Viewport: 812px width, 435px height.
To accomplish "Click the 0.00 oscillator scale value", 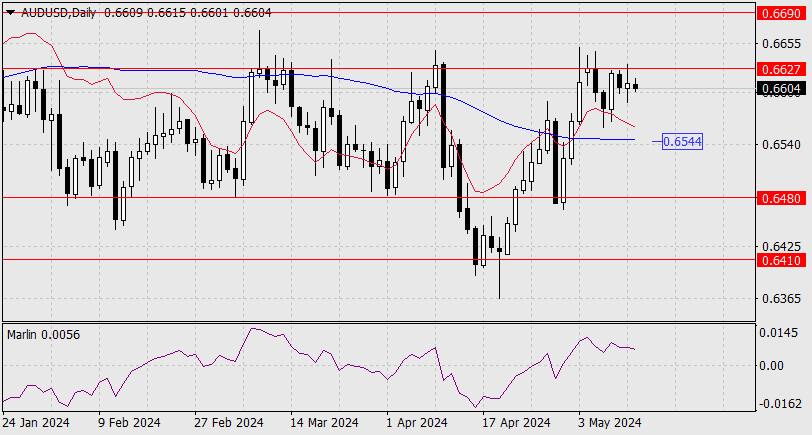I will pos(772,366).
